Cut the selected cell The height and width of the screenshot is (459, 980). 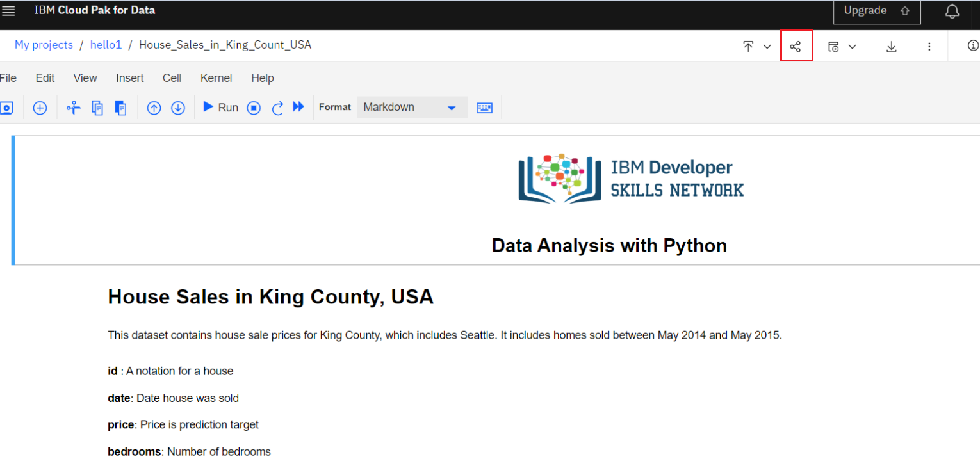point(73,107)
